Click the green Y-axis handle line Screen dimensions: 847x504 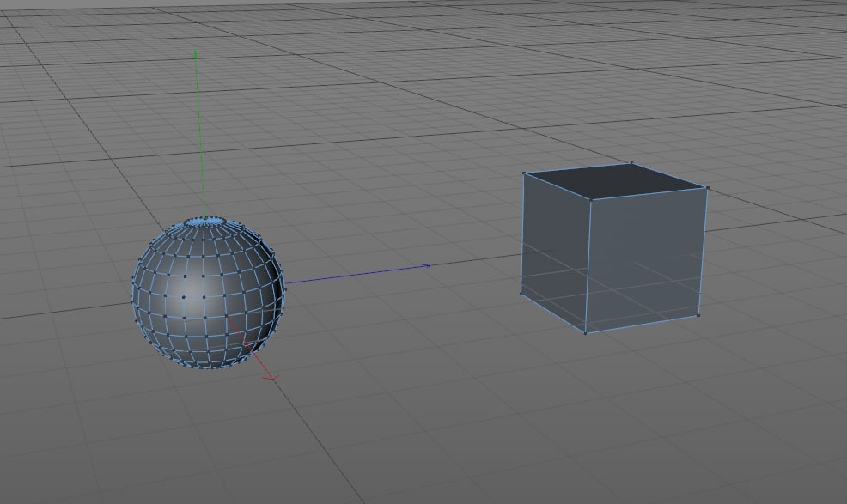[200, 134]
